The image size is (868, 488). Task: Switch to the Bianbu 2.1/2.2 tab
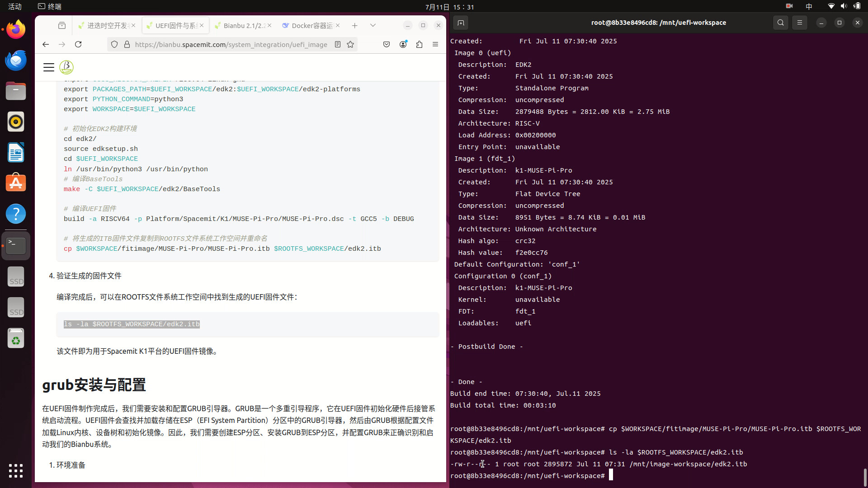pos(243,25)
